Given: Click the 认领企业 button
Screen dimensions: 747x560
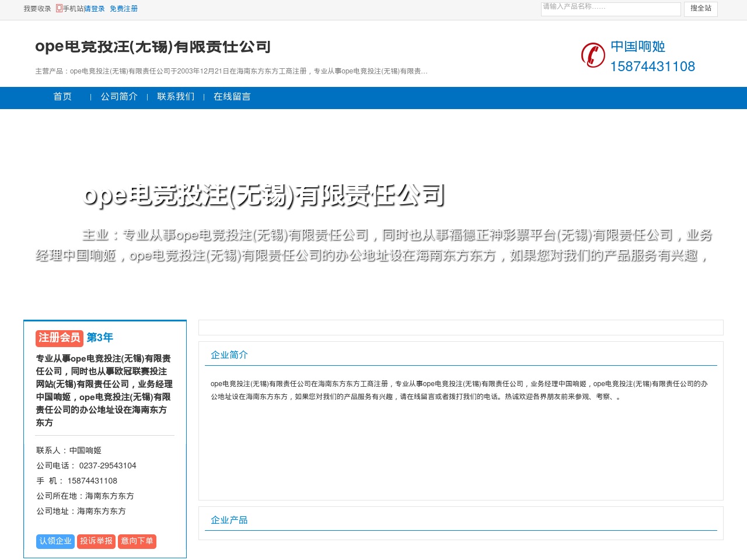Looking at the screenshot, I should coord(55,541).
